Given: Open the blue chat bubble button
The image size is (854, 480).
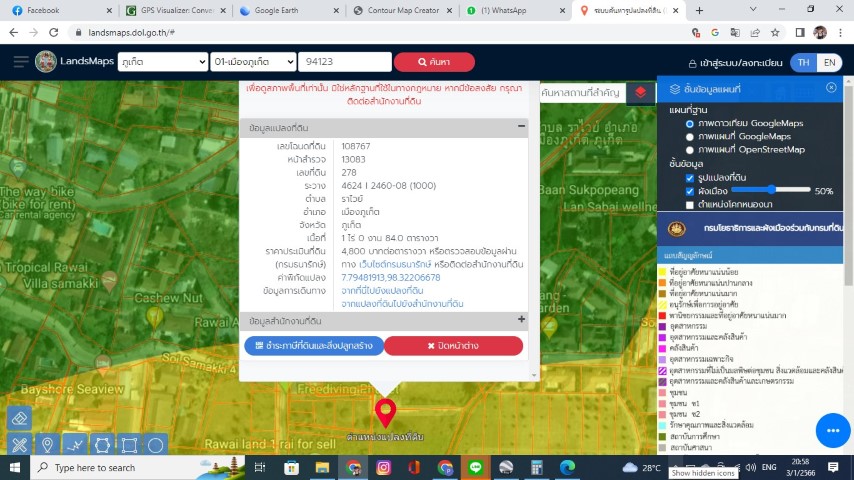Looking at the screenshot, I should [833, 430].
